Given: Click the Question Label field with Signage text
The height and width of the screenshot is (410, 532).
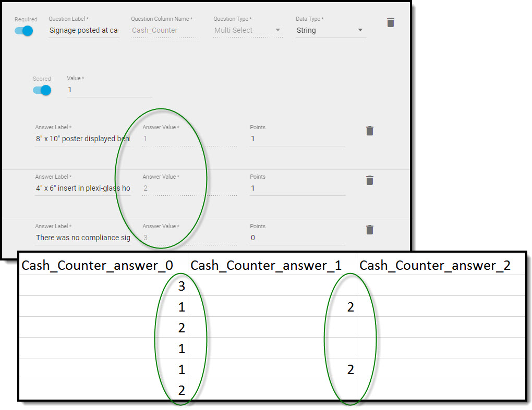Looking at the screenshot, I should 83,30.
